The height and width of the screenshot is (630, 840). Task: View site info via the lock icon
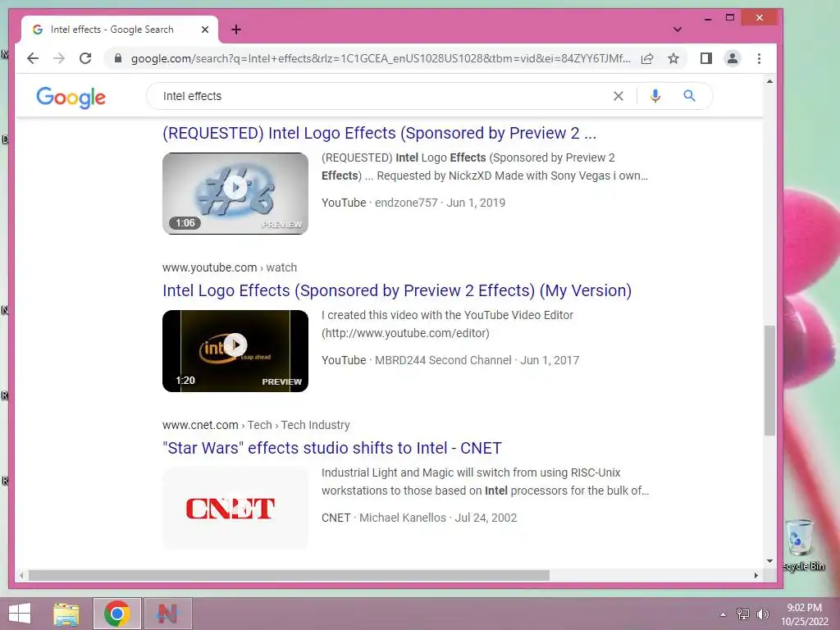[x=118, y=58]
